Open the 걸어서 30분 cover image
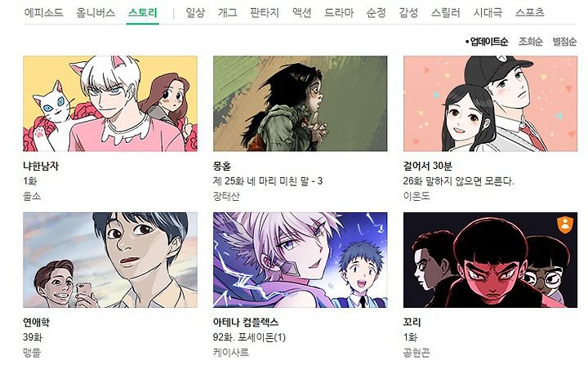 tap(491, 104)
